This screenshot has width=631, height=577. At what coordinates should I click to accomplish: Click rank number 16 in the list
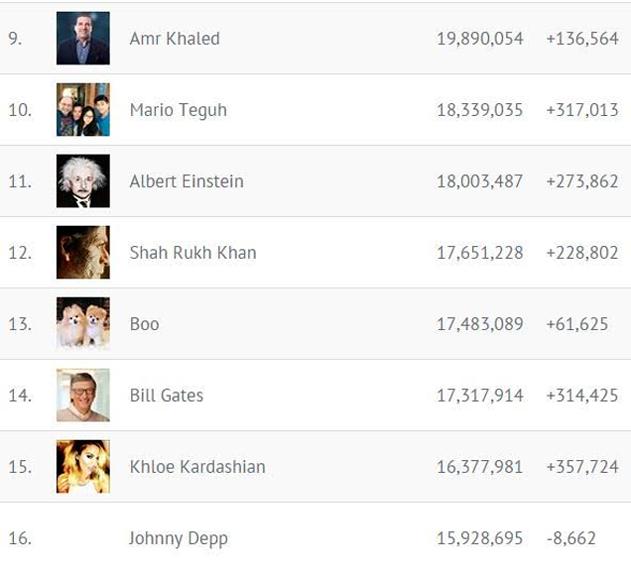coord(19,538)
